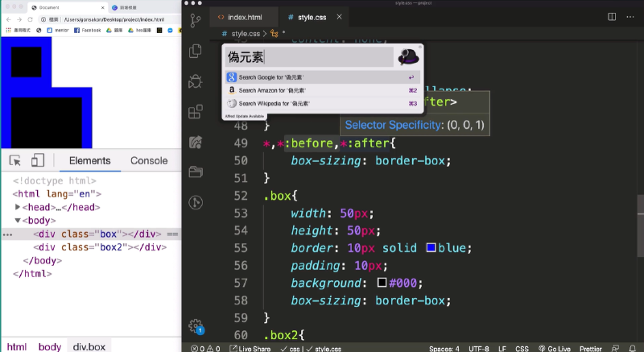Click the Manage gear icon in VS Code

[195, 325]
